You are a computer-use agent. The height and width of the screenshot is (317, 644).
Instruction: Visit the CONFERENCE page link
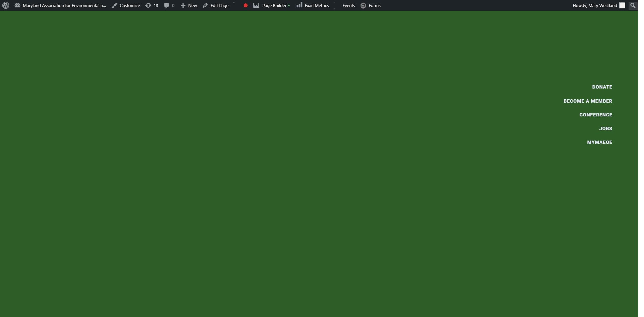[596, 115]
